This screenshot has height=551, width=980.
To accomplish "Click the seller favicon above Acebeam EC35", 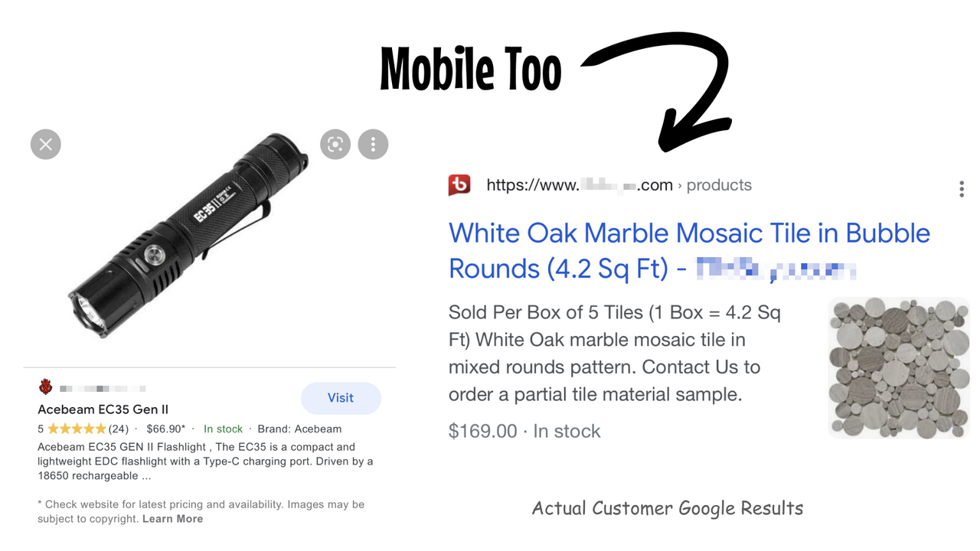I will (x=45, y=386).
